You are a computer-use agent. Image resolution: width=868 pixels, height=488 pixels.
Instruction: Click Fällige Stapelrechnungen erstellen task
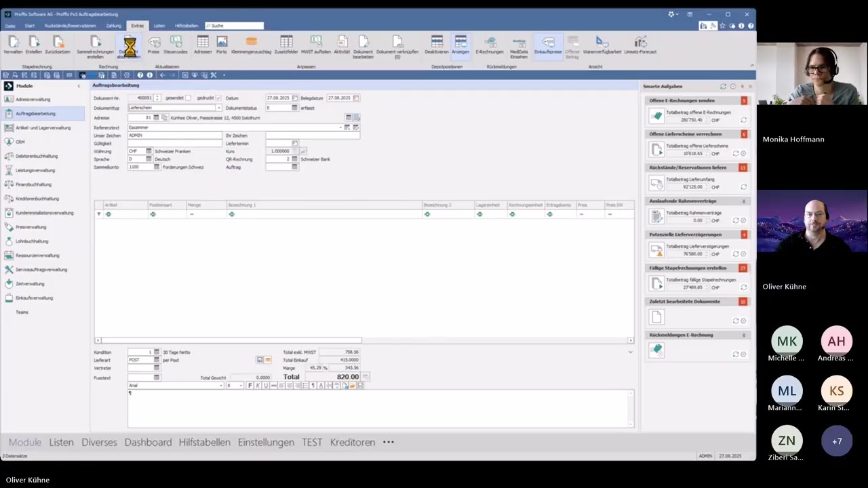696,268
